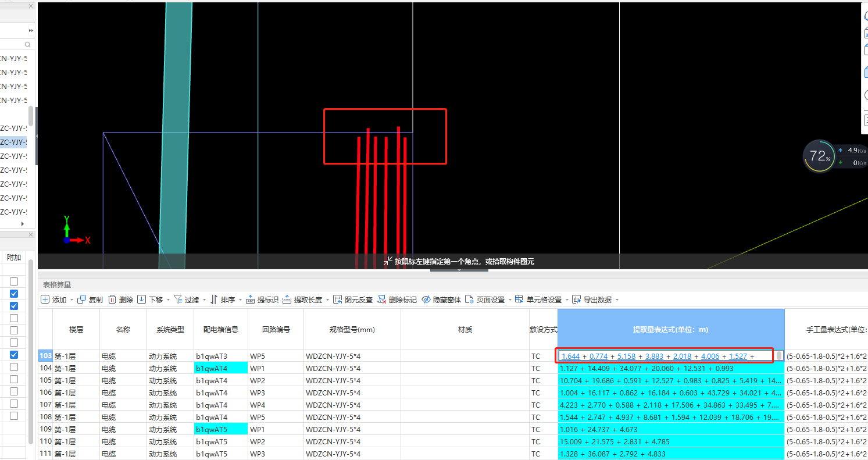Click the 提取长度 (extract length) button
The width and height of the screenshot is (868, 460).
[302, 299]
